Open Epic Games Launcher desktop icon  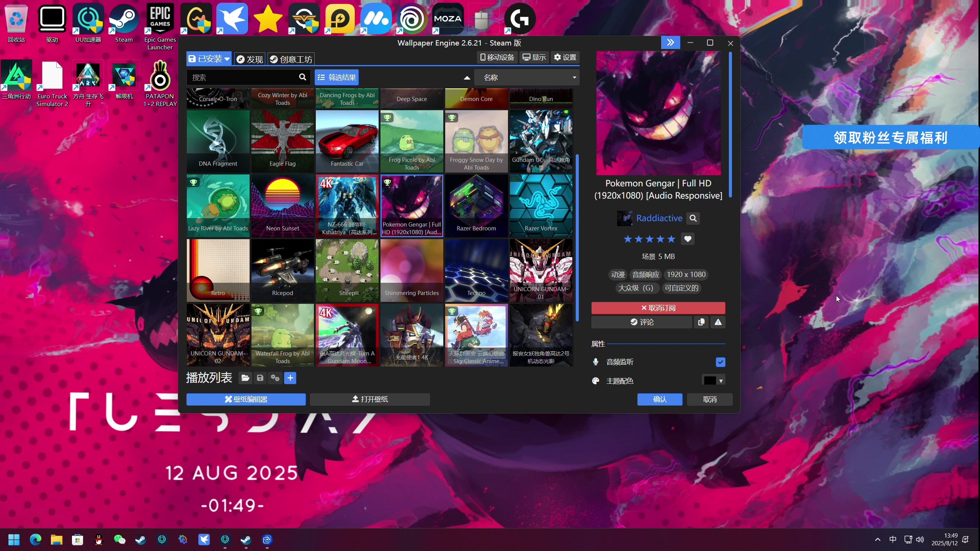160,27
